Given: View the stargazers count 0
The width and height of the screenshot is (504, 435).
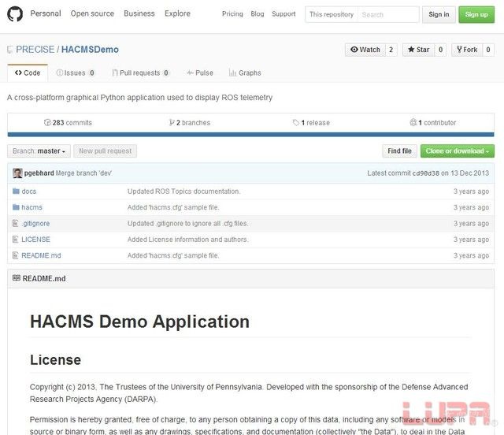Looking at the screenshot, I should 440,50.
